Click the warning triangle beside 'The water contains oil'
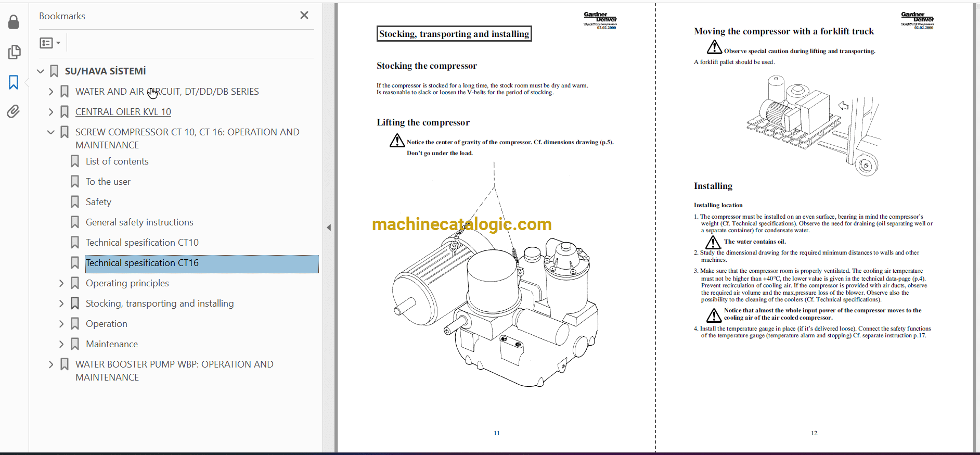Image resolution: width=980 pixels, height=455 pixels. point(713,243)
